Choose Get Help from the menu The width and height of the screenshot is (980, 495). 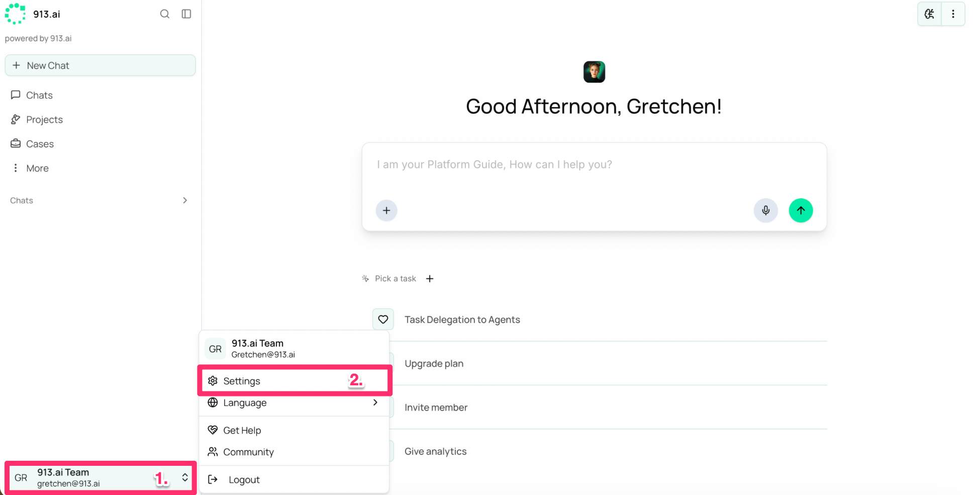click(294, 430)
